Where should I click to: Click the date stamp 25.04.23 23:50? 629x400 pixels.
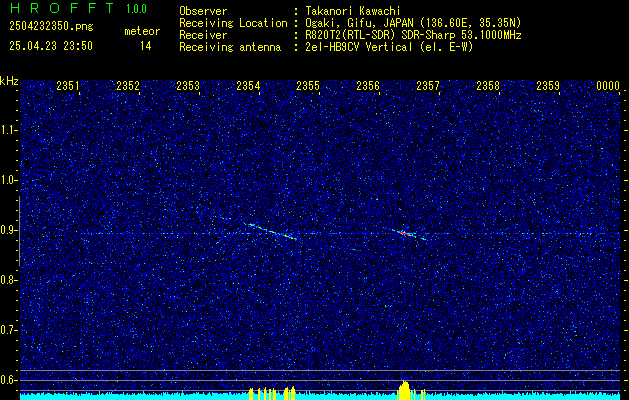(51, 46)
